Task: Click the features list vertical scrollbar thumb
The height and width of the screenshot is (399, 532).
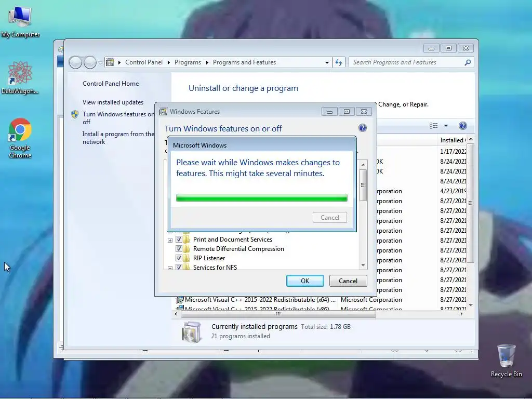Action: 363,185
